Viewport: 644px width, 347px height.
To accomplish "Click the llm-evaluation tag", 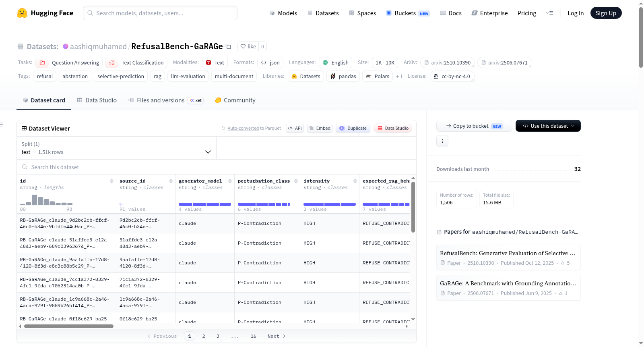I will [188, 76].
